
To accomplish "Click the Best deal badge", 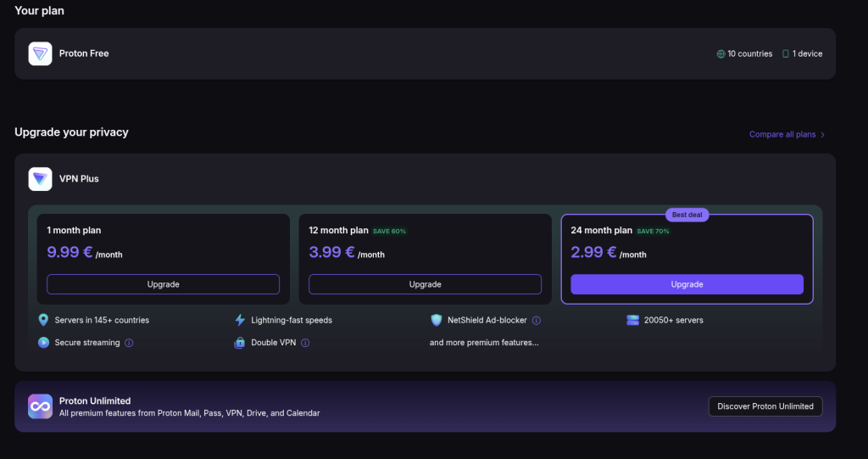I will [x=687, y=215].
